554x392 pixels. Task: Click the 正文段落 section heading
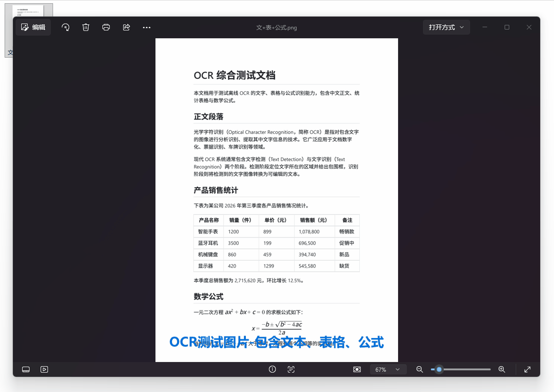pyautogui.click(x=208, y=117)
